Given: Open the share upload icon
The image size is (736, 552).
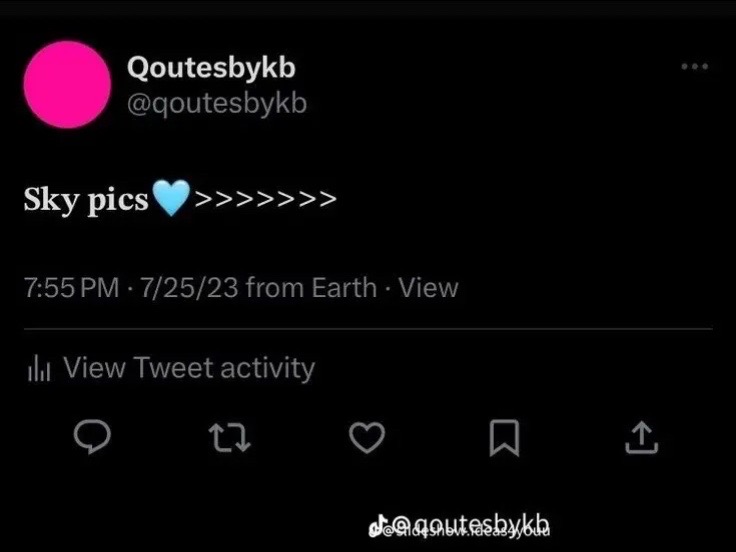Looking at the screenshot, I should click(642, 437).
